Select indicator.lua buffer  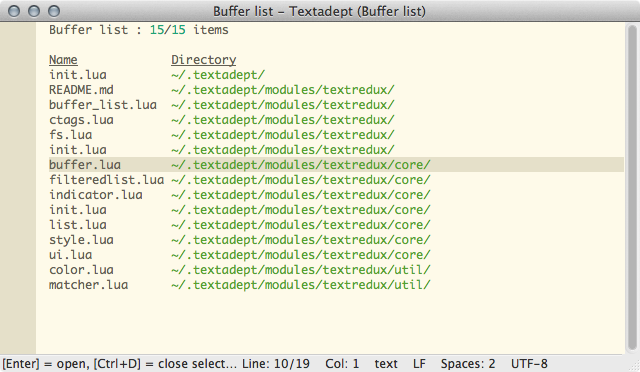(x=96, y=195)
